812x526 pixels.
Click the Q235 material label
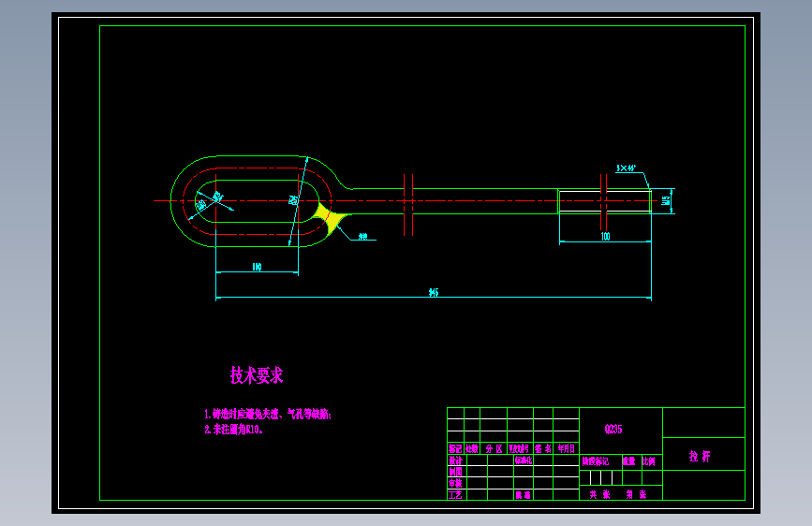(613, 430)
